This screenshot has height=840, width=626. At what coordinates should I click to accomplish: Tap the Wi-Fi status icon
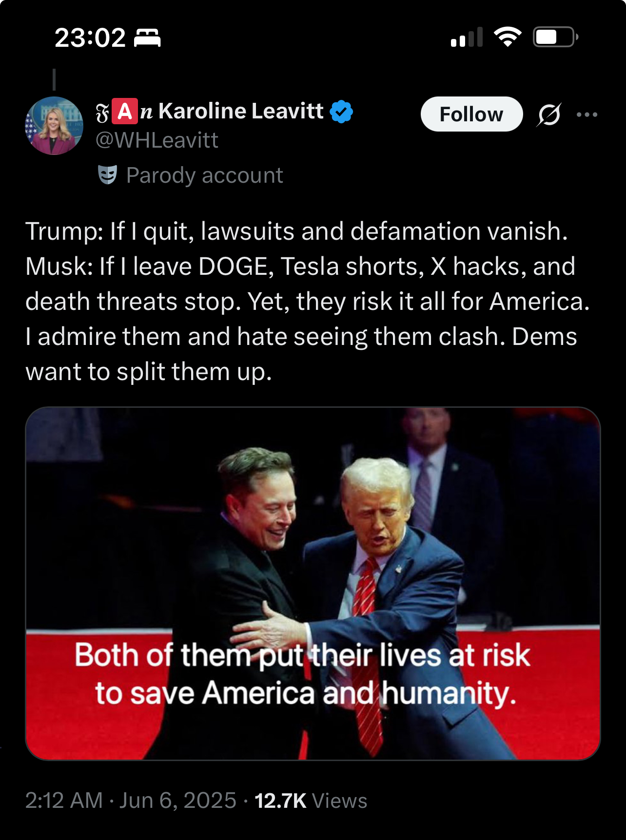[x=508, y=37]
